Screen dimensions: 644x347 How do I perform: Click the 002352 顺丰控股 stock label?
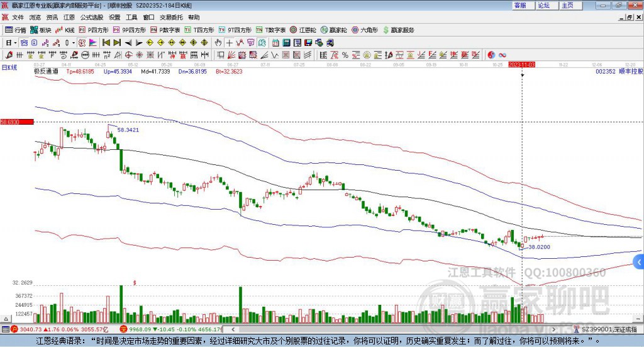click(619, 71)
